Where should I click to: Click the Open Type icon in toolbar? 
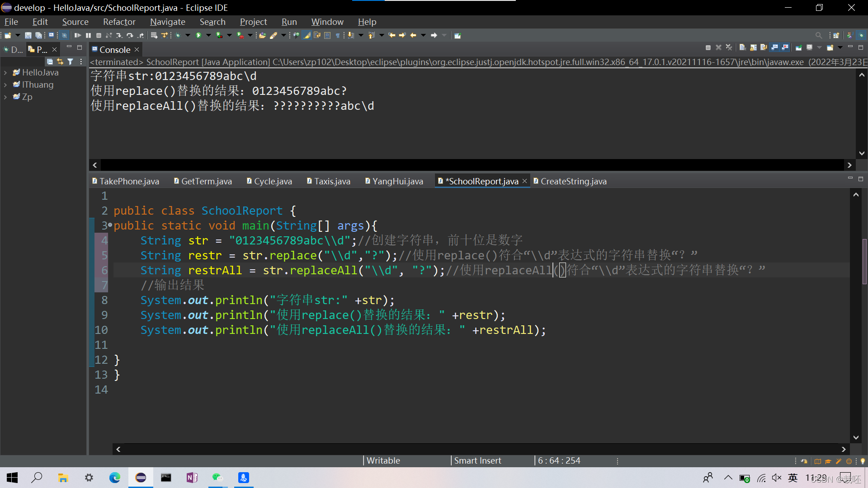click(x=262, y=35)
